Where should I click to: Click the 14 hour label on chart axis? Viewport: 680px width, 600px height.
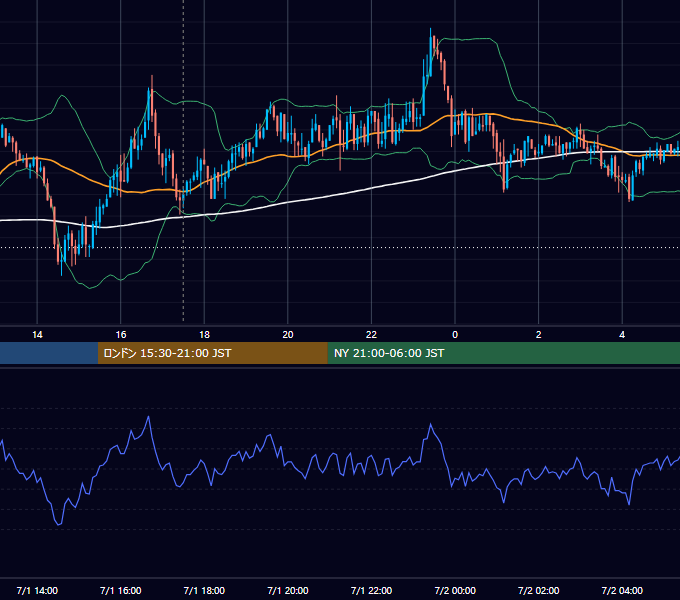(x=37, y=335)
